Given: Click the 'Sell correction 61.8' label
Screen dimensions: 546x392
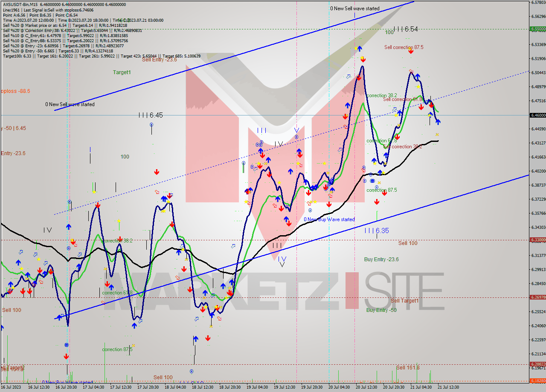Looking at the screenshot, I should 402,99.
